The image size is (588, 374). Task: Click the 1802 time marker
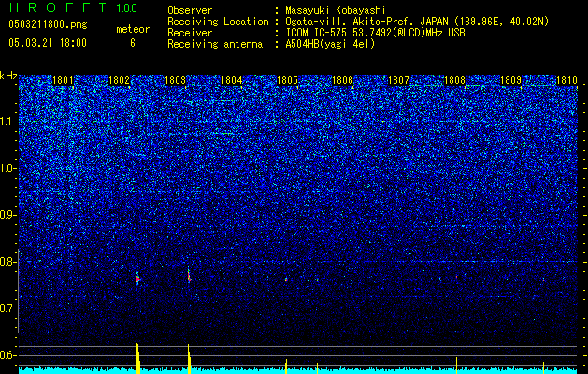coord(119,80)
